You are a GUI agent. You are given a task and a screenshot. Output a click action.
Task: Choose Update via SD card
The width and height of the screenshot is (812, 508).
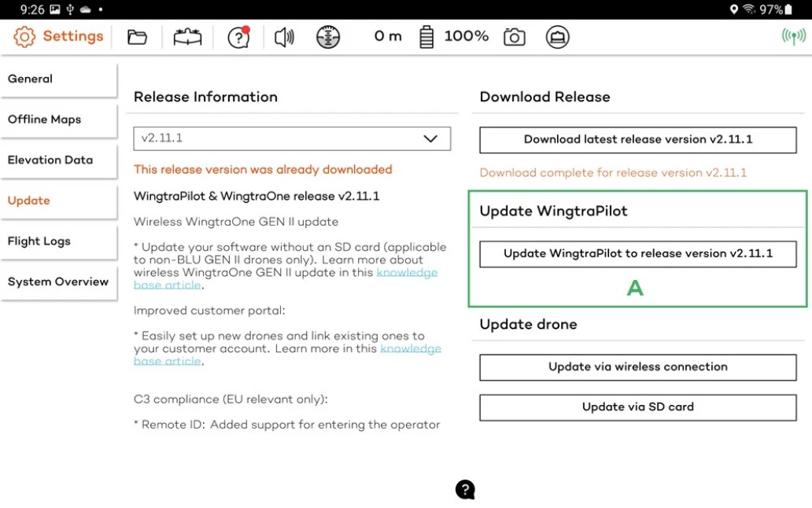click(638, 407)
